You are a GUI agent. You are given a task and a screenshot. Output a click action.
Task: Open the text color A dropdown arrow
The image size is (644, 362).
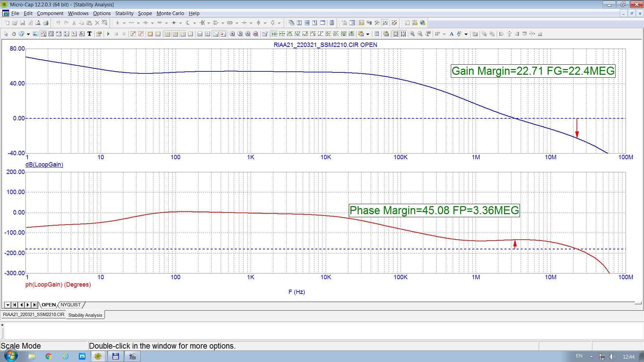(x=466, y=34)
